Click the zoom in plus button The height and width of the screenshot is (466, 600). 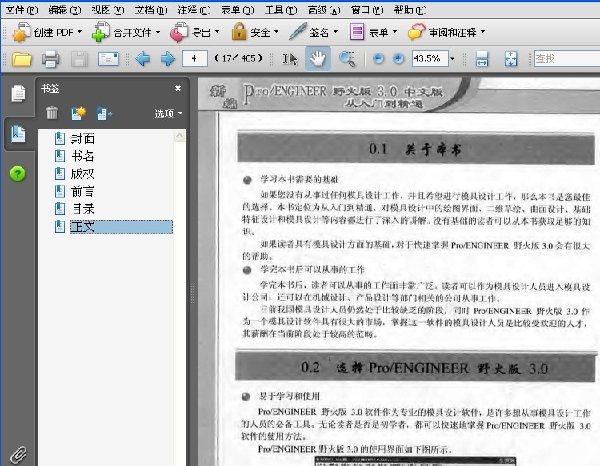click(398, 59)
